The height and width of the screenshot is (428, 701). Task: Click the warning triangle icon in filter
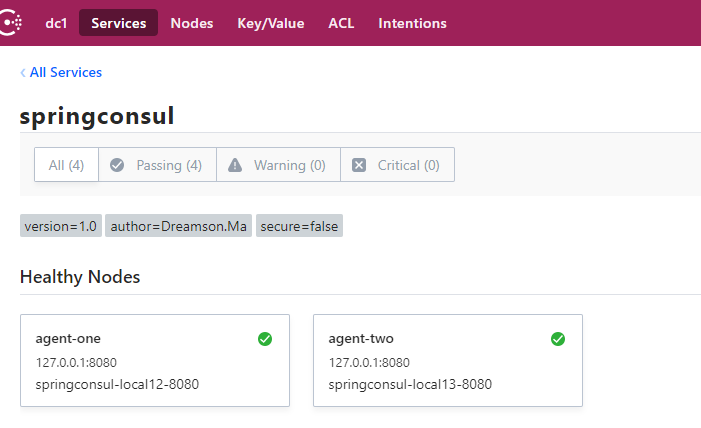(x=235, y=165)
